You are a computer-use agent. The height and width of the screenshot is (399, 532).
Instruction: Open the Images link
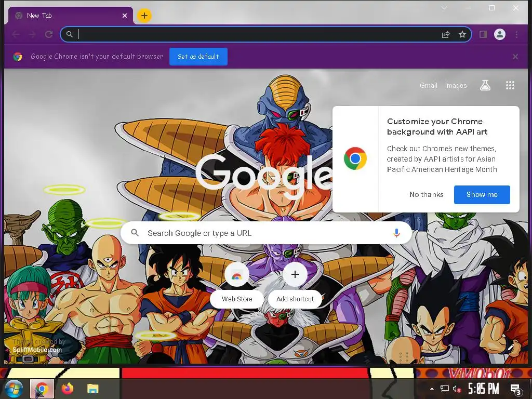pyautogui.click(x=456, y=86)
